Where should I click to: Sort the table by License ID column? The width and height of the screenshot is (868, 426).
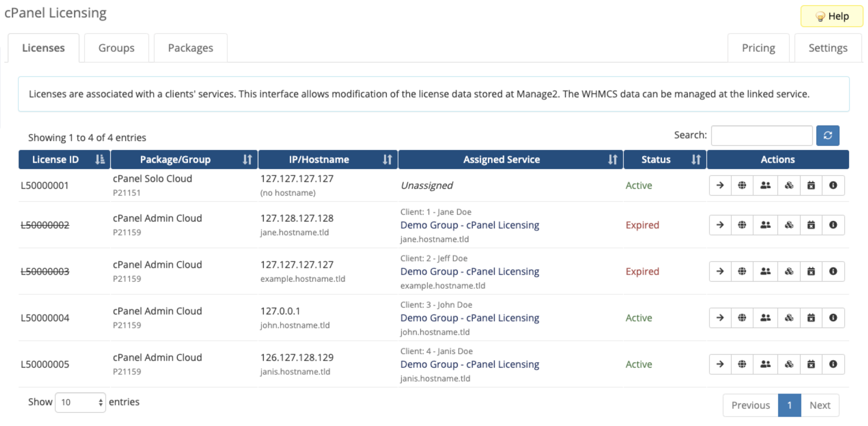[64, 160]
